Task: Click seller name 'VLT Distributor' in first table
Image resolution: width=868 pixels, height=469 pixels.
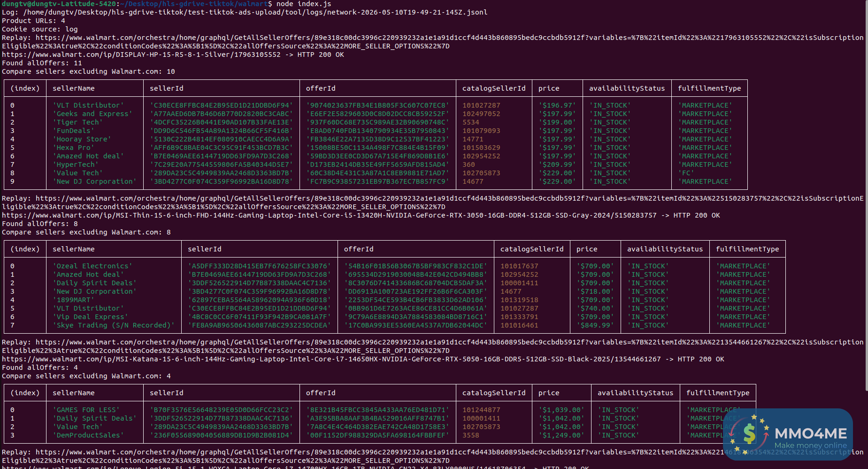Action: click(x=88, y=105)
